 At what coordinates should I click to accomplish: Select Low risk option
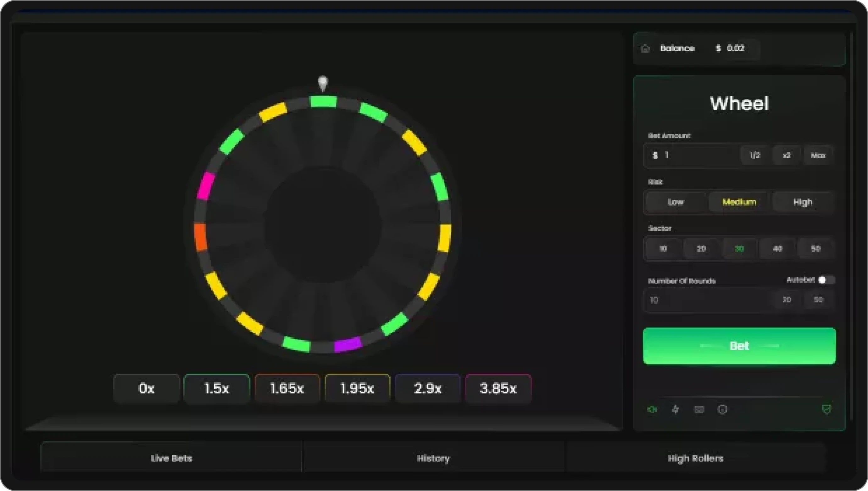[675, 202]
